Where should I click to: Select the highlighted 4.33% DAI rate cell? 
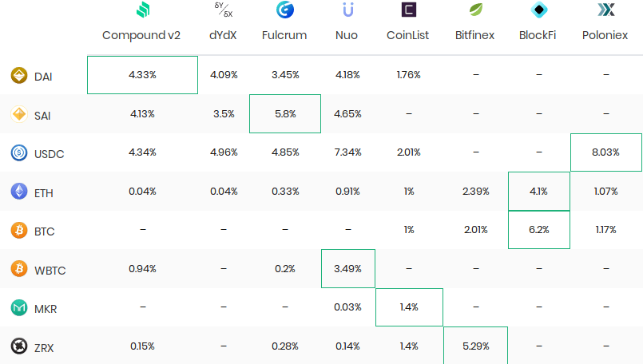tap(142, 75)
